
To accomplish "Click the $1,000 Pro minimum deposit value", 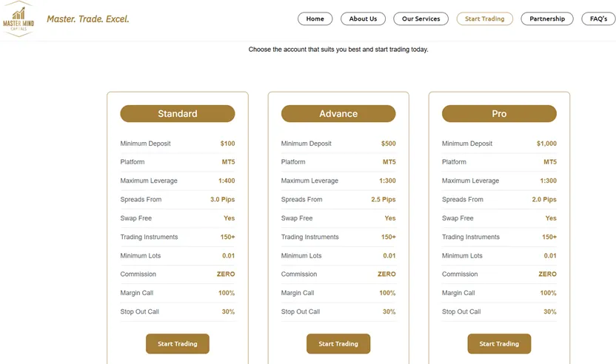I will point(546,144).
